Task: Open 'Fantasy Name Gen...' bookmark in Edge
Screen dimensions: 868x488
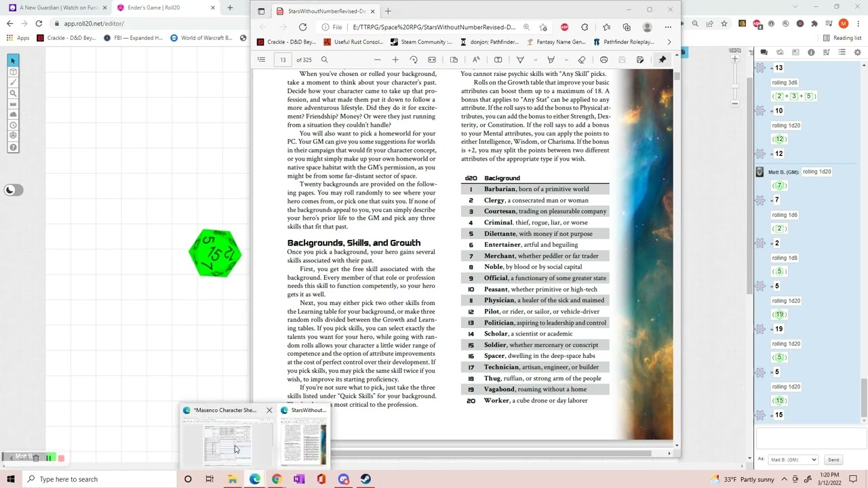Action: pos(556,42)
